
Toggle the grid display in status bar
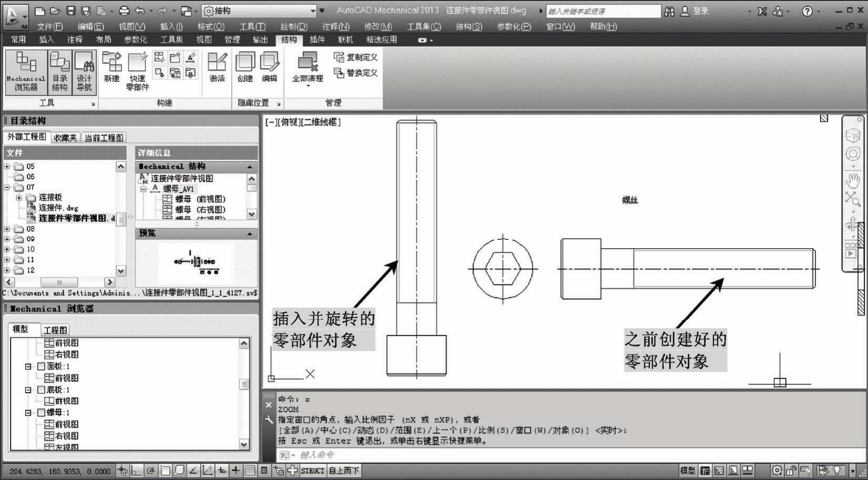click(x=250, y=471)
